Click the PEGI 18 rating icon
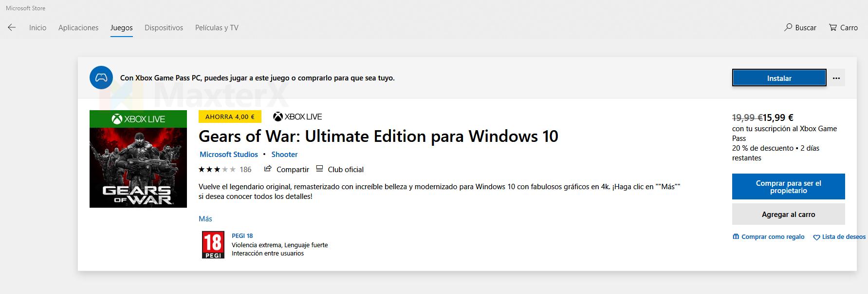The image size is (868, 294). (213, 245)
